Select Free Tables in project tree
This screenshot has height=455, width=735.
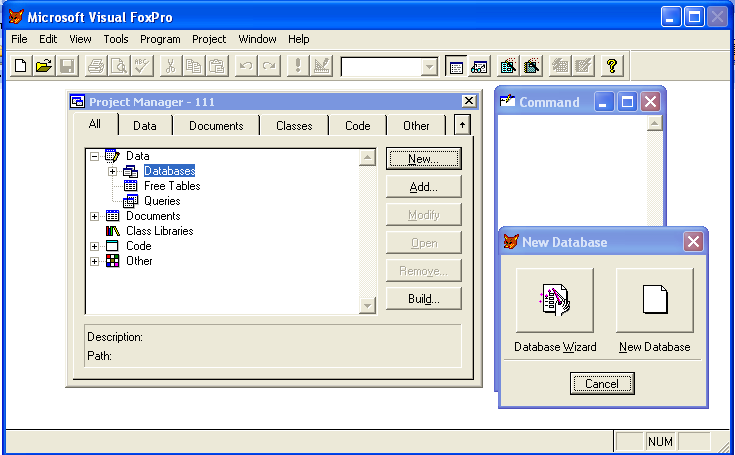172,186
